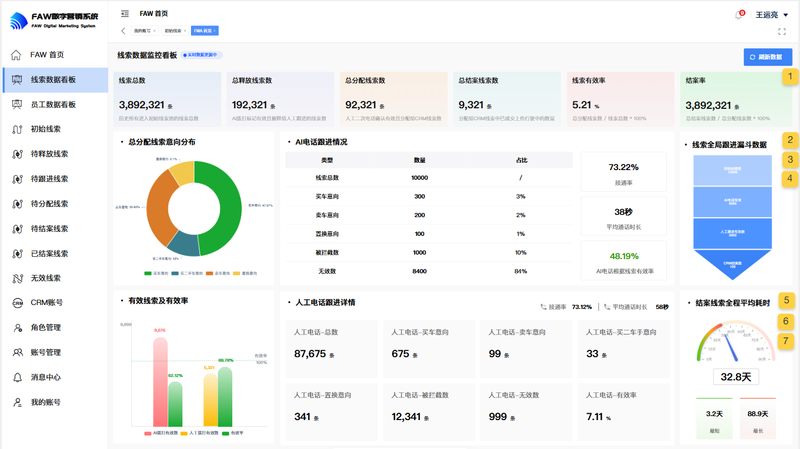Open 无效线索 menu item
This screenshot has height=449, width=800.
[55, 278]
